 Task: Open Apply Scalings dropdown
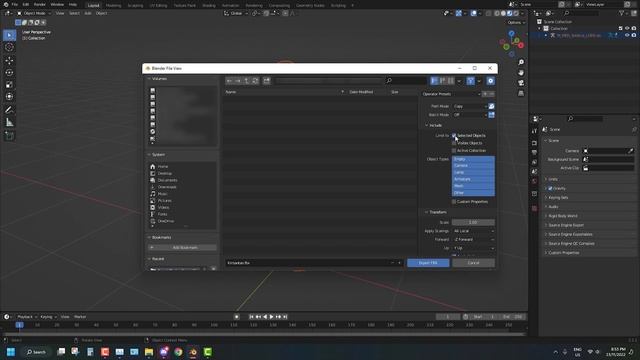[x=473, y=231]
